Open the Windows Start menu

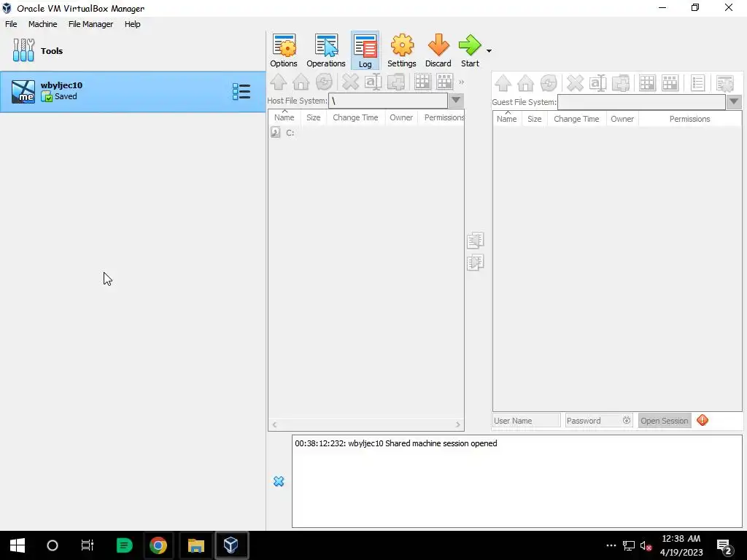18,545
